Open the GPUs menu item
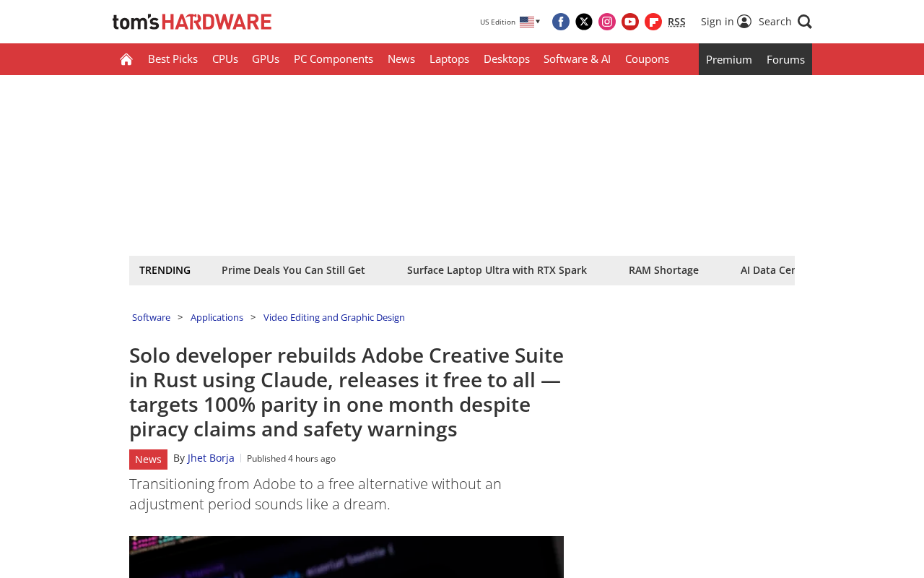 pos(266,59)
